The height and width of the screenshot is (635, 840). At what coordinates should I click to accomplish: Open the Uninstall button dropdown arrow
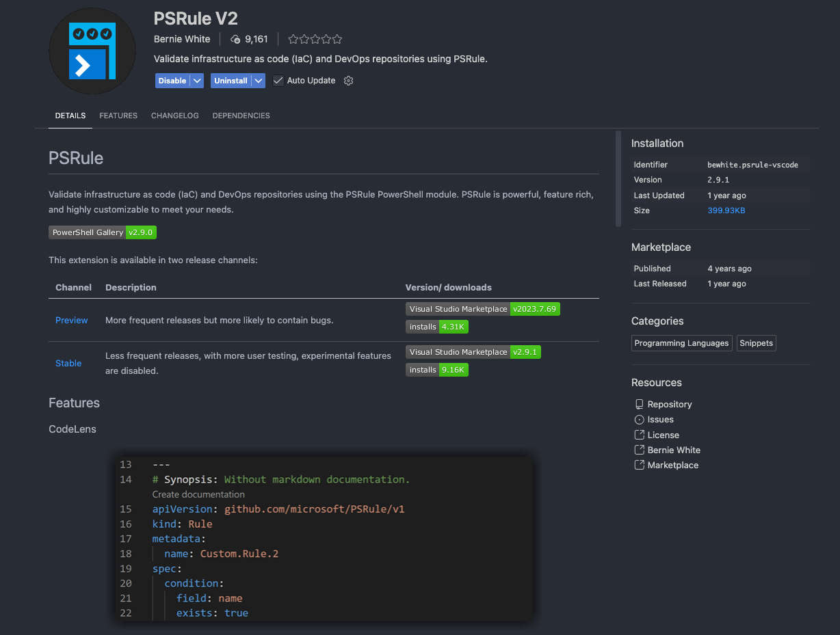[258, 81]
